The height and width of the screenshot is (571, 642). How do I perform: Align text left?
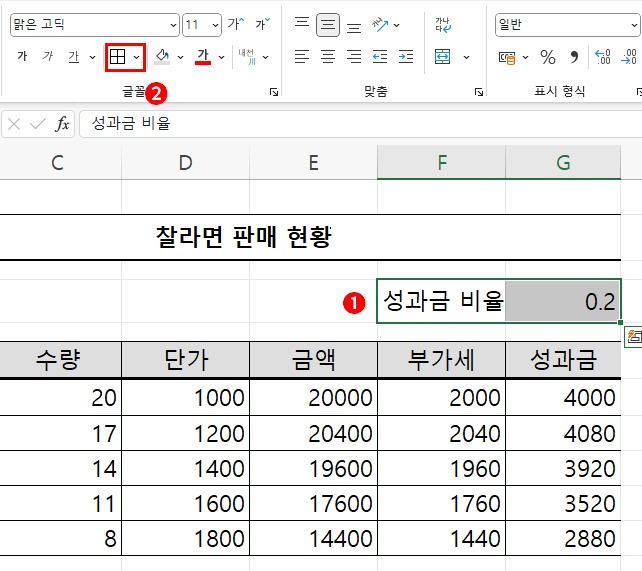click(302, 56)
